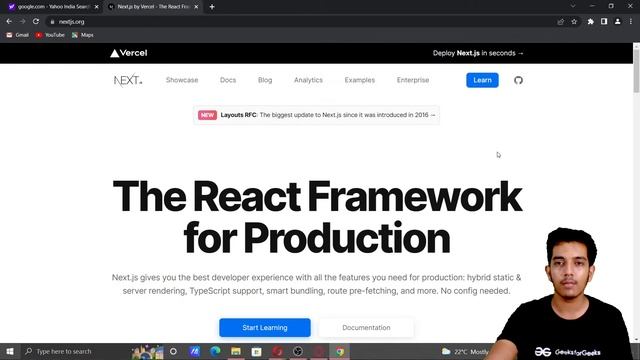Open Chrome three-dot menu

click(631, 21)
